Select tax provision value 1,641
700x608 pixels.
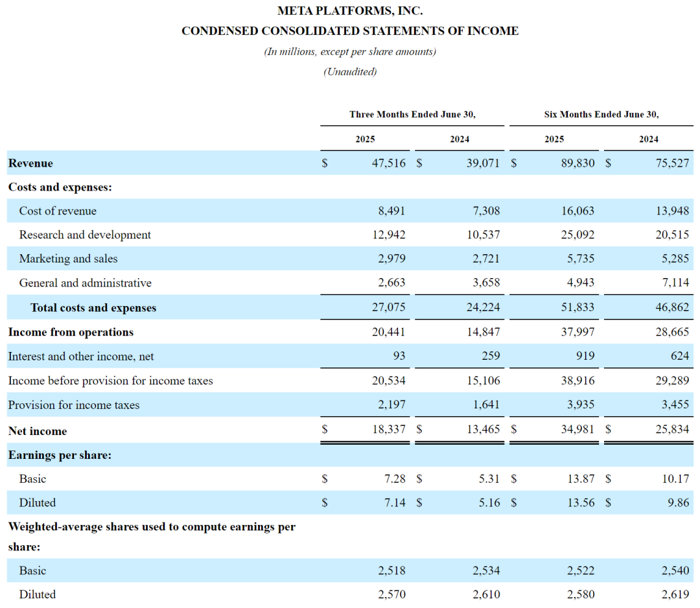tap(486, 404)
